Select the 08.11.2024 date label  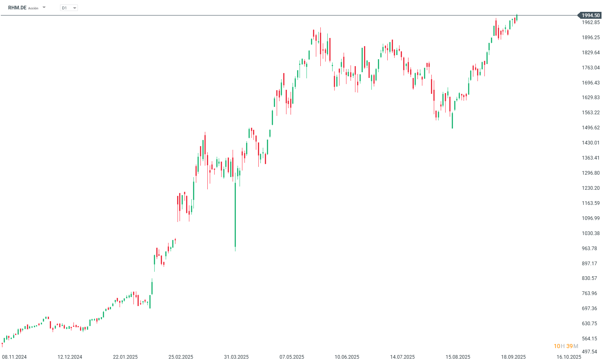coord(14,357)
